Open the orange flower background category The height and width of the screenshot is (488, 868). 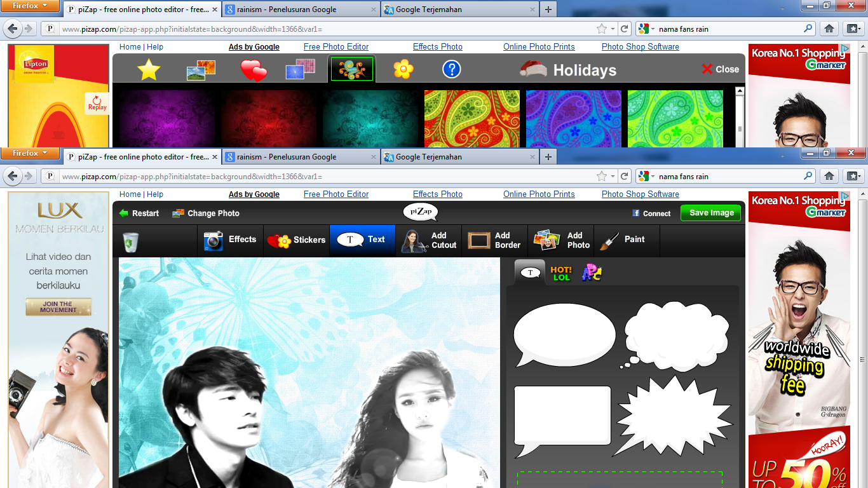click(x=403, y=69)
